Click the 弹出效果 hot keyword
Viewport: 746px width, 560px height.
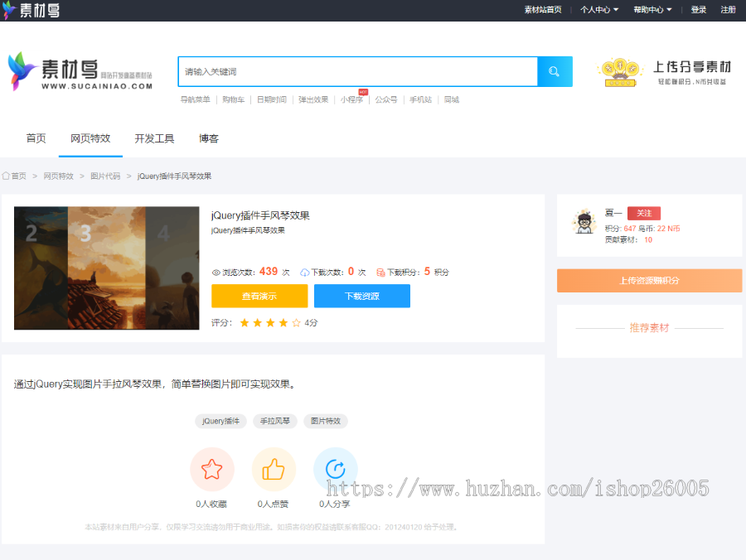pos(313,99)
